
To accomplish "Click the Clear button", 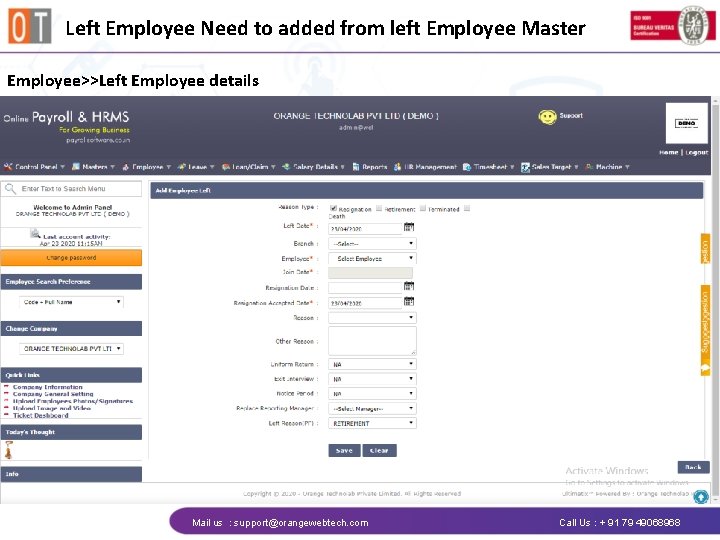I will (379, 450).
